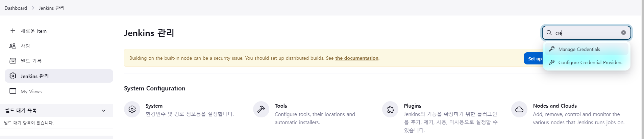Image resolution: width=644 pixels, height=139 pixels.
Task: Click the text '환경변수 및 경로 정보등을 설정합니다.'
Action: coord(190,114)
